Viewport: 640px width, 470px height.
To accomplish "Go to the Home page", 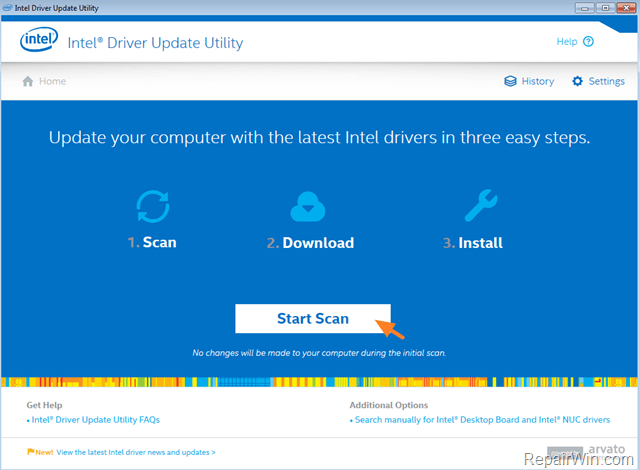I will point(44,81).
